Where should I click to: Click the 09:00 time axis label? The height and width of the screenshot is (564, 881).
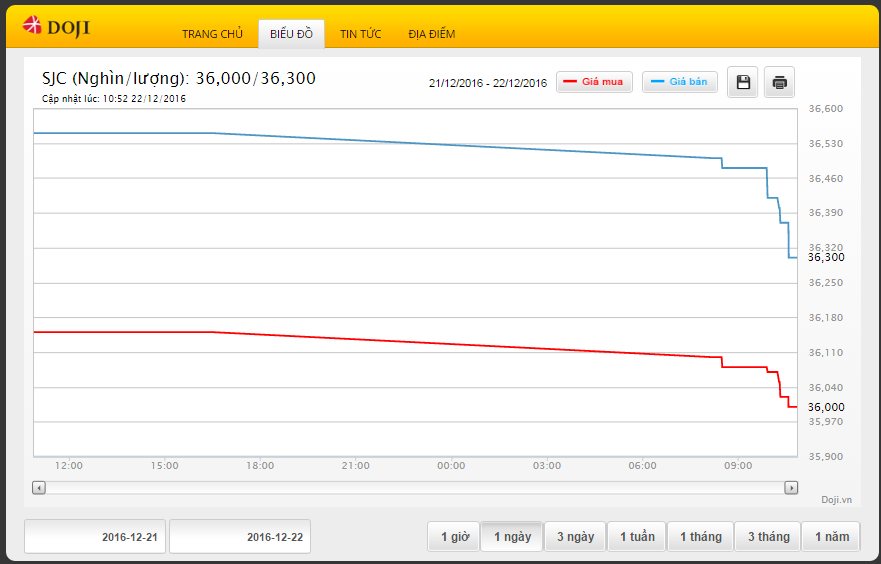[738, 466]
